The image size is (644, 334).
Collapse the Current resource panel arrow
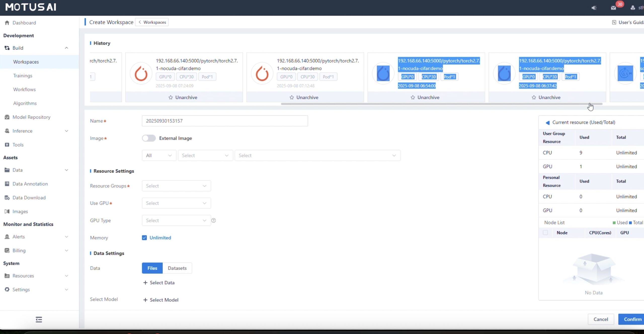click(x=547, y=123)
